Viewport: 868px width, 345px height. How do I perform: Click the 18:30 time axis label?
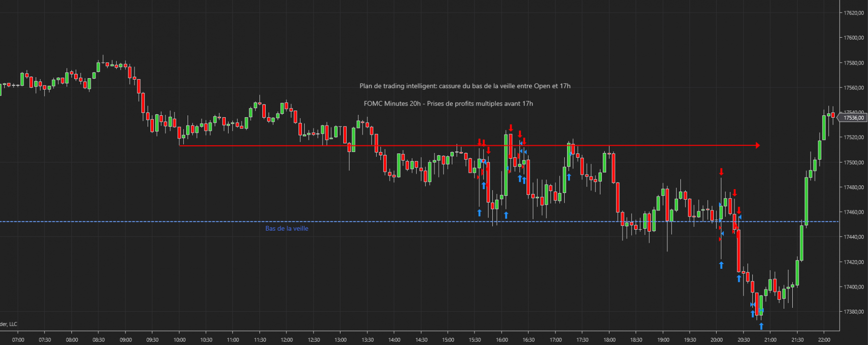pos(636,340)
